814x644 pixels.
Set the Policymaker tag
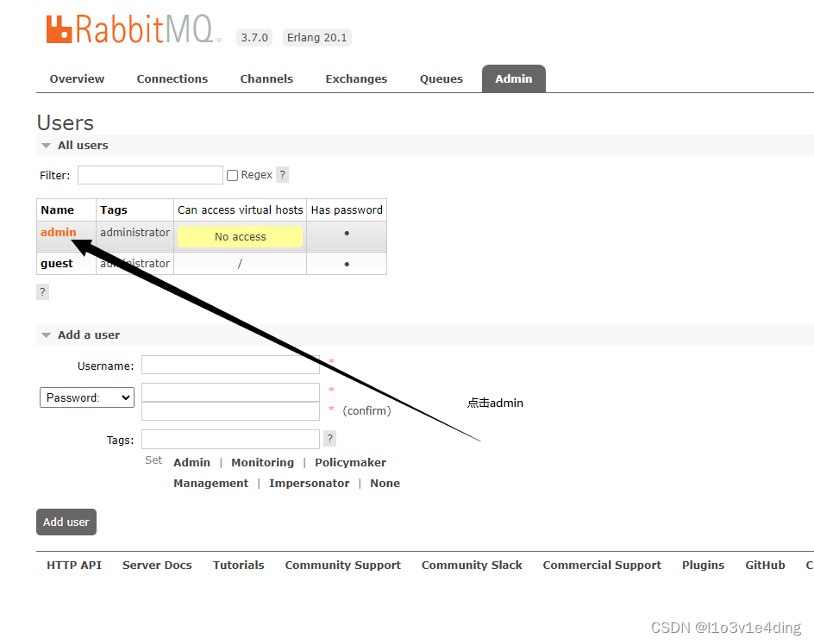[350, 462]
